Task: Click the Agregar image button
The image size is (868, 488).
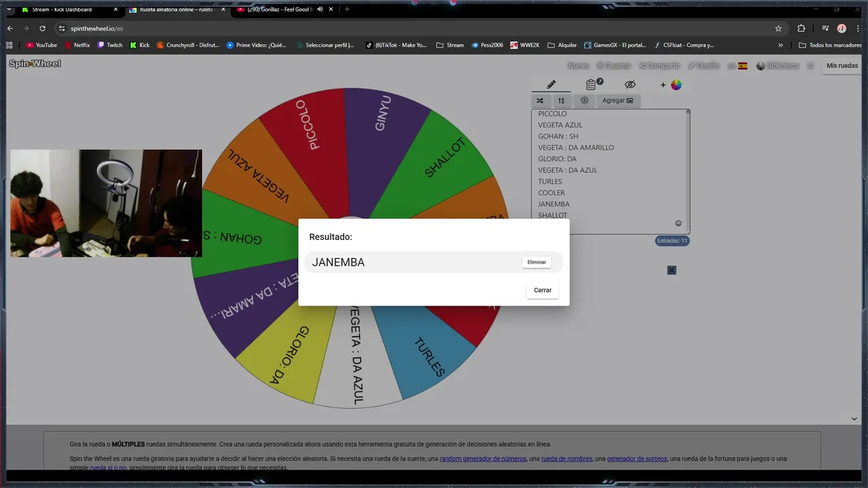Action: pos(618,100)
